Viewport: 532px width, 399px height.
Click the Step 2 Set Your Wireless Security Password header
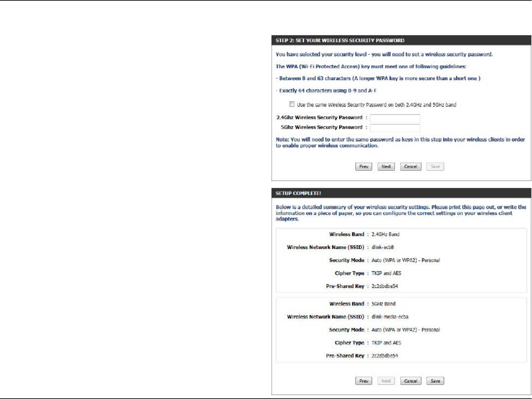[x=401, y=41]
